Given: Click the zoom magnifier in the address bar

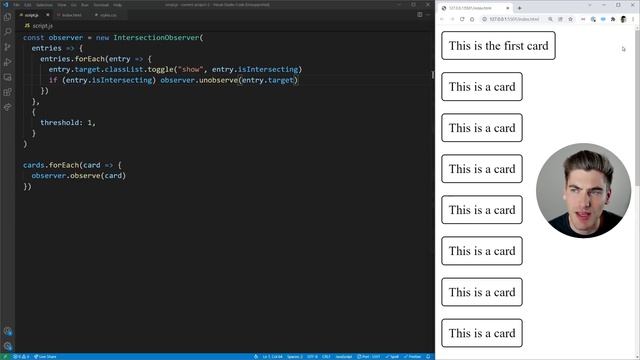Looking at the screenshot, I should click(x=551, y=19).
